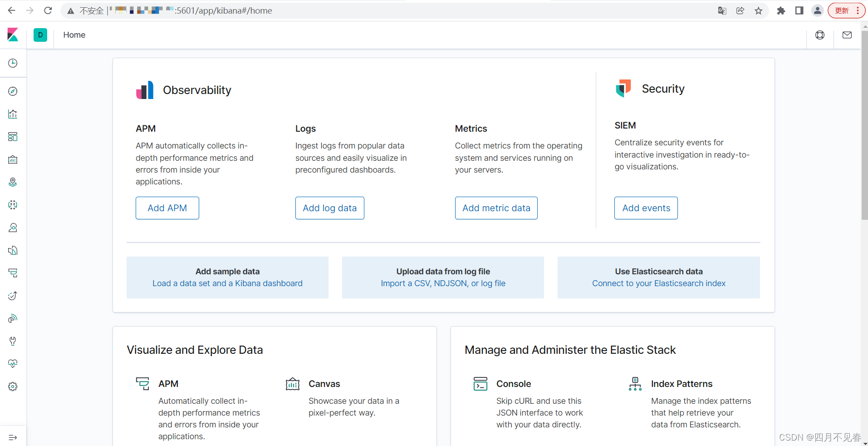Viewport: 868px width, 446px height.
Task: Click the Index Patterns card icon
Action: pos(635,384)
